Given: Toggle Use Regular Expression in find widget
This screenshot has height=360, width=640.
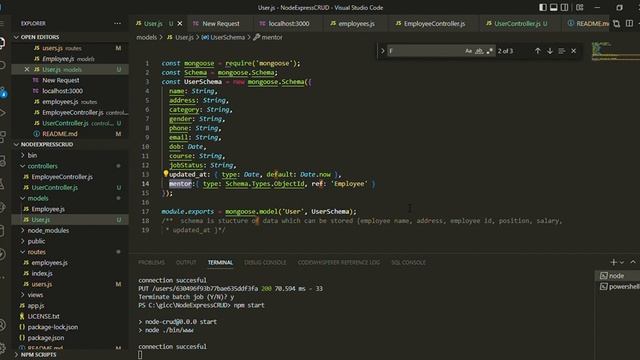Looking at the screenshot, I should 489,51.
